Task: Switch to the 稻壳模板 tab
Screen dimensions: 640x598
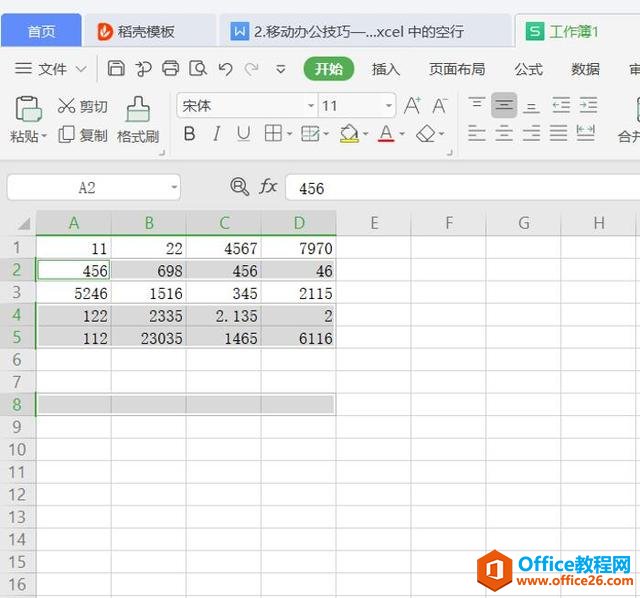Action: click(150, 31)
